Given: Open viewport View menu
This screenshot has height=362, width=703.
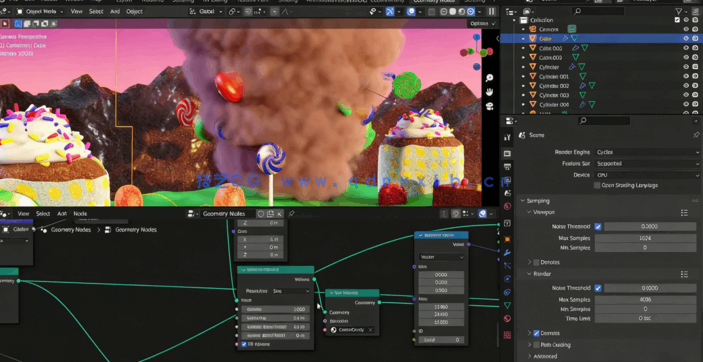Looking at the screenshot, I should 76,12.
